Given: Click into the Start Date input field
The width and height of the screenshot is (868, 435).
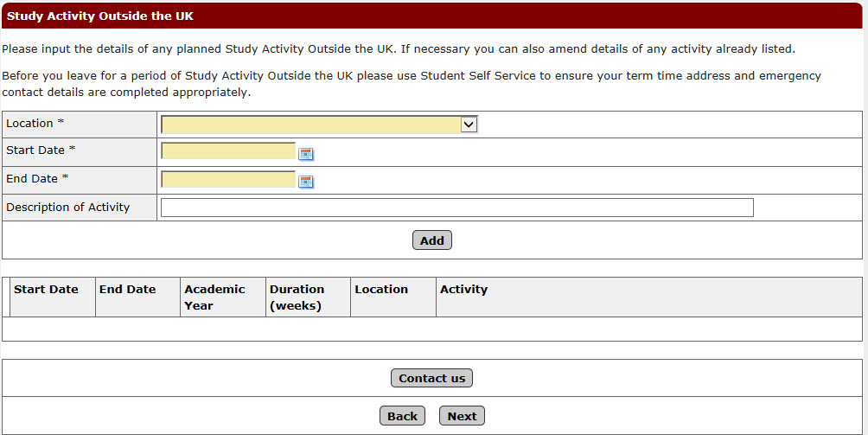Looking at the screenshot, I should [x=228, y=151].
